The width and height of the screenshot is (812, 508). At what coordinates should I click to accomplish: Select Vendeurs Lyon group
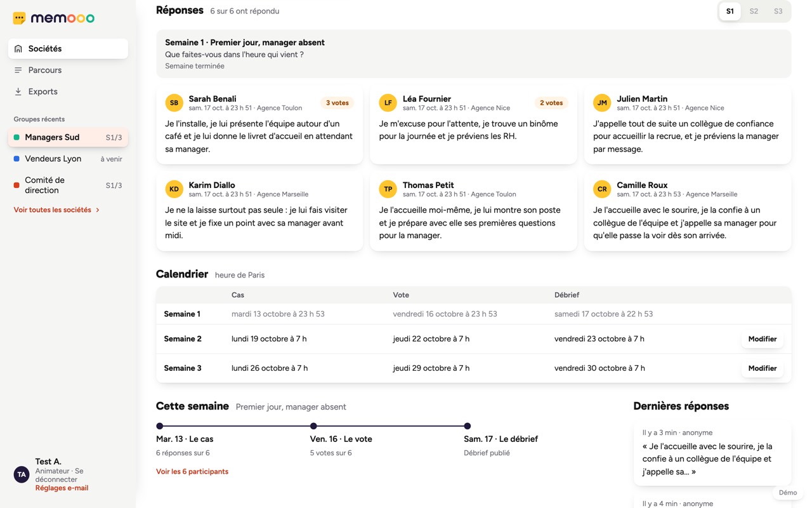coord(68,159)
